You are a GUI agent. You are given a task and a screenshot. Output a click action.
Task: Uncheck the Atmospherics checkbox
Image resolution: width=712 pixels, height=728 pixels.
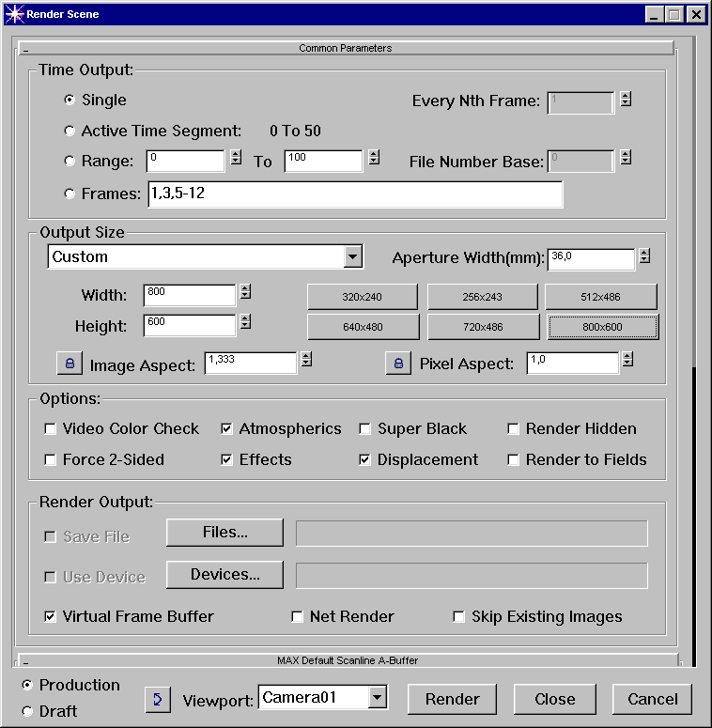[226, 429]
